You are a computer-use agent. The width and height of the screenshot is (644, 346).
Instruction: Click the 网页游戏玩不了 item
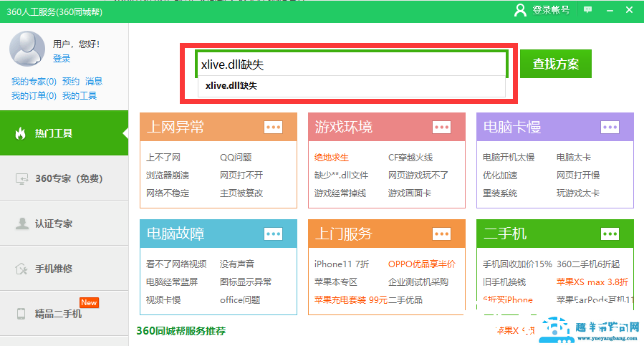pos(418,176)
